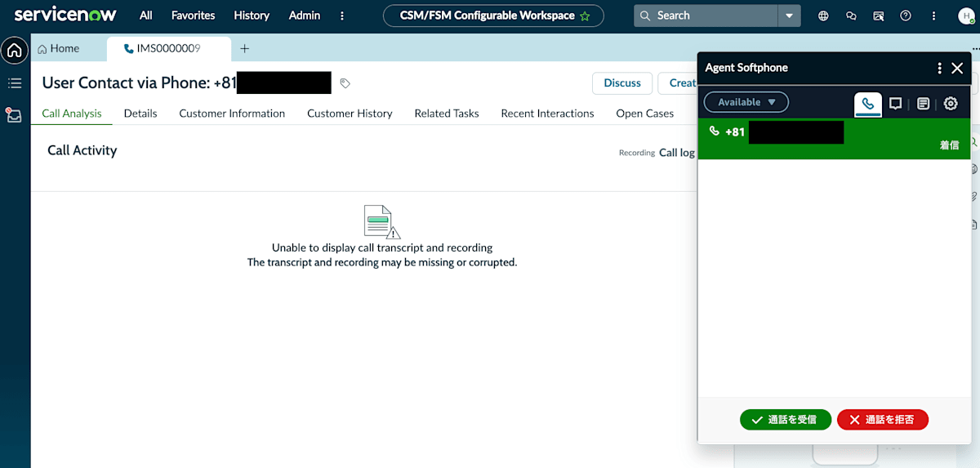Screen dimensions: 980x468
Task: Switch to the Home tab
Action: click(59, 48)
